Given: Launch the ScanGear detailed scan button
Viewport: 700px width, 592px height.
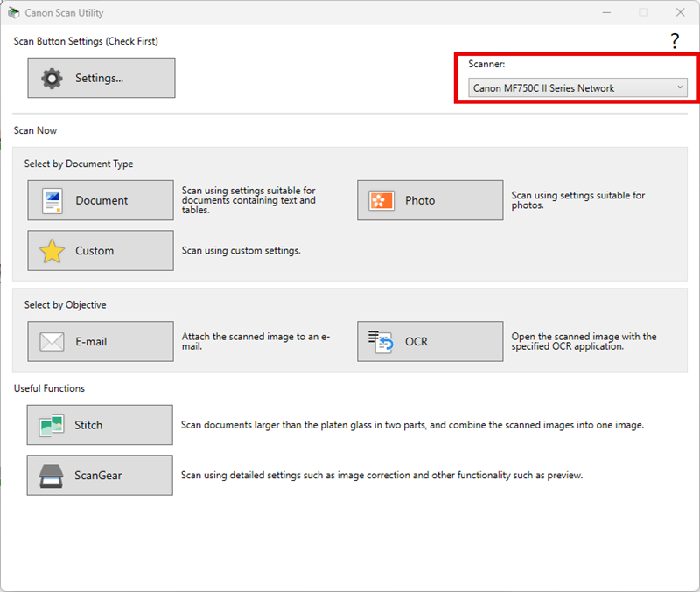Looking at the screenshot, I should [x=100, y=476].
